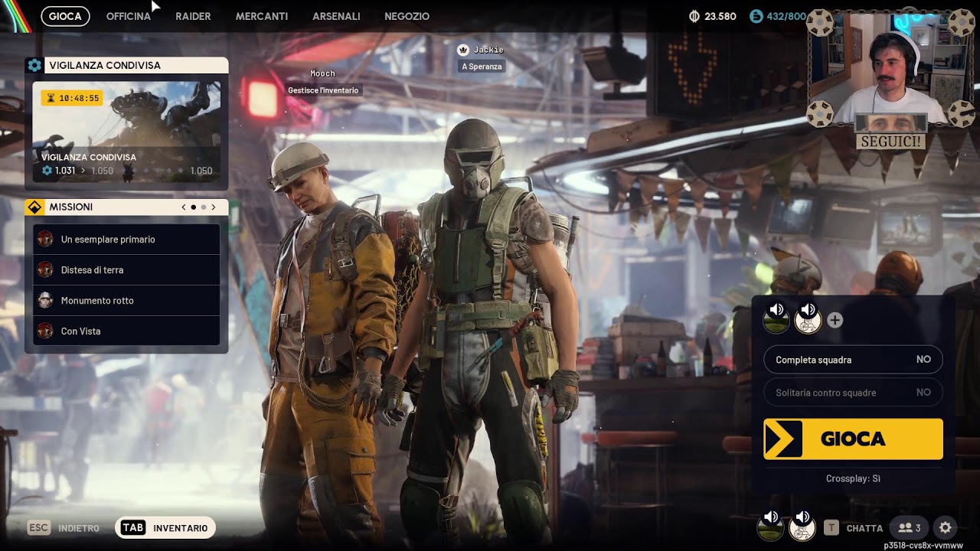Image resolution: width=980 pixels, height=551 pixels.
Task: Click the Crossplay: Sì setting text
Action: [853, 478]
